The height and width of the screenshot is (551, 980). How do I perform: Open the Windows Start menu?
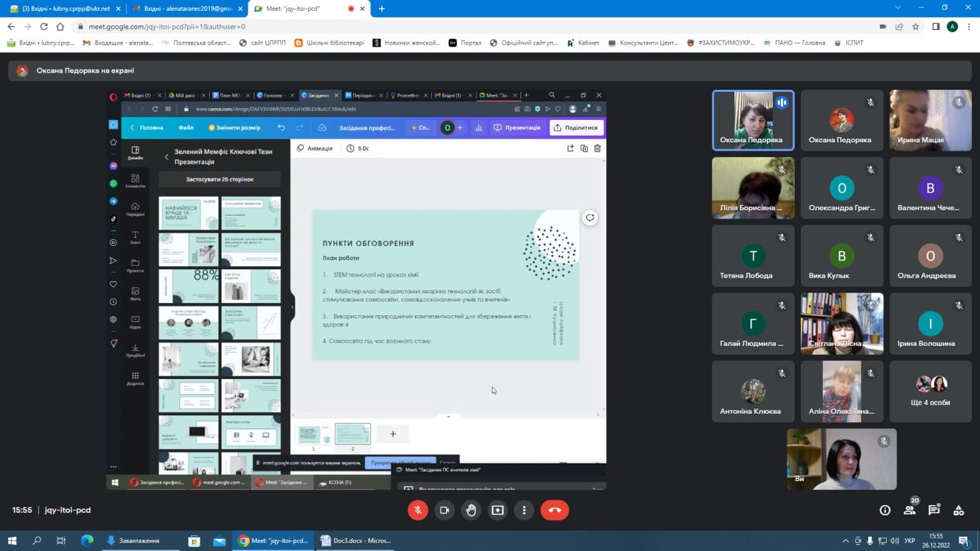click(x=13, y=541)
